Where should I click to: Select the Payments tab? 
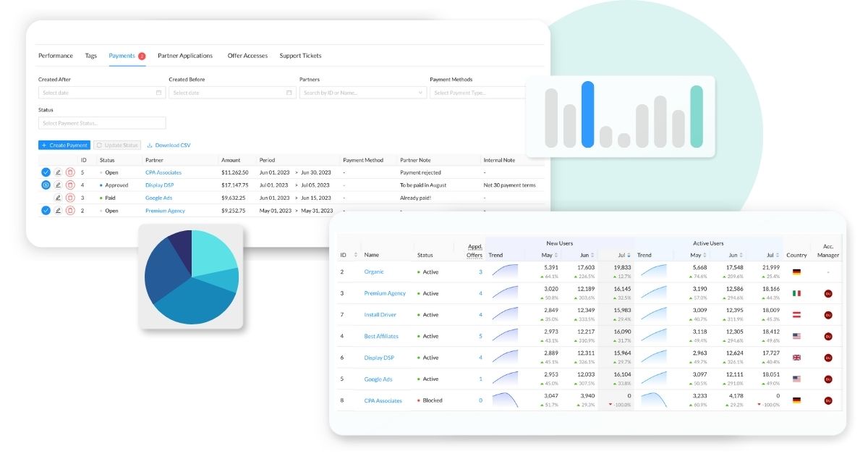coord(127,56)
